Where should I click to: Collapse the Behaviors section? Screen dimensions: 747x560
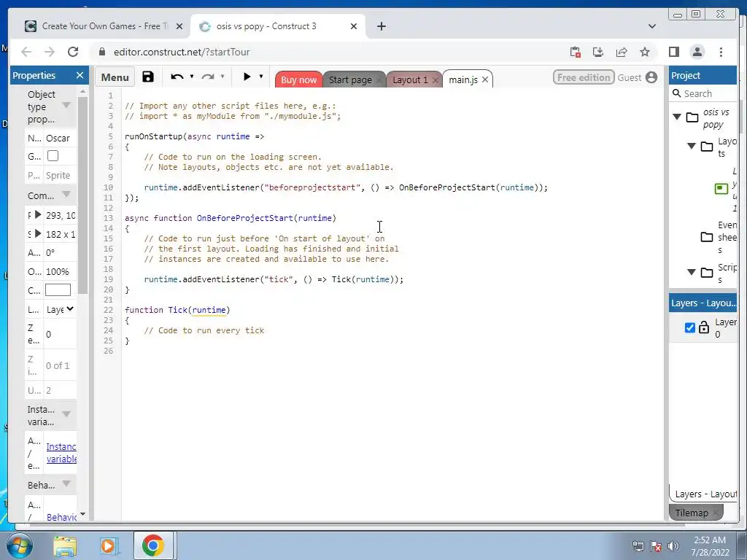click(x=66, y=484)
